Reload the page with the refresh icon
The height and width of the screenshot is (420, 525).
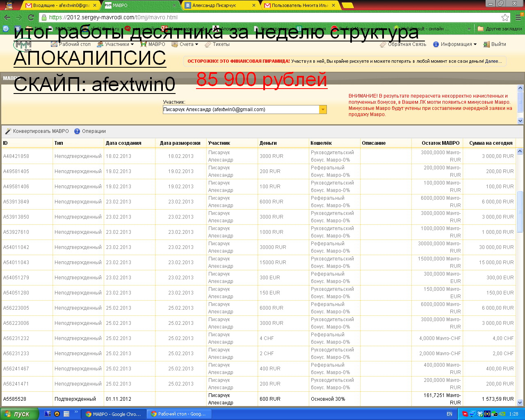[x=31, y=17]
